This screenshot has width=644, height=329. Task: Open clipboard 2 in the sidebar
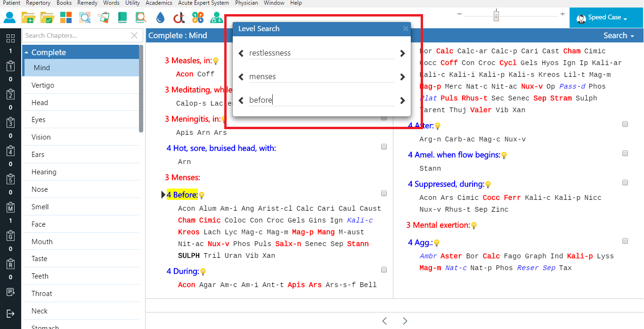(x=10, y=94)
